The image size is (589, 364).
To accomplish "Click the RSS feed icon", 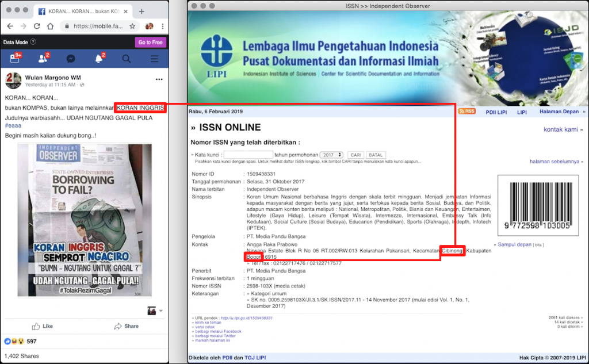I will pyautogui.click(x=466, y=112).
